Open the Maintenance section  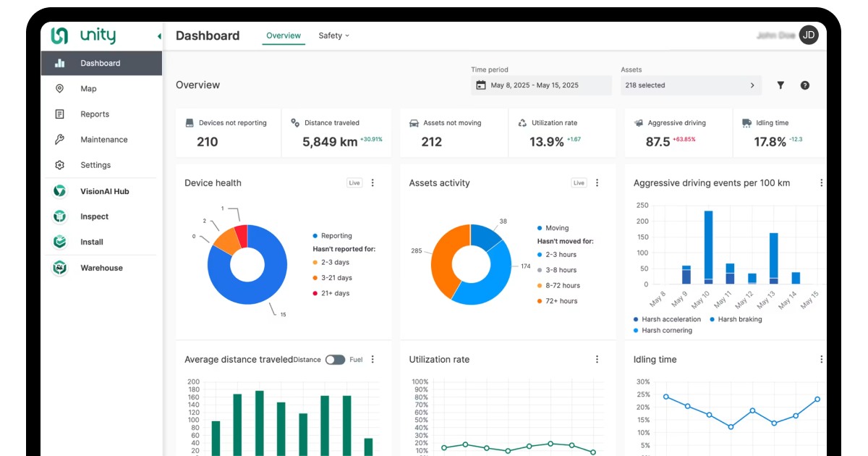coord(101,139)
